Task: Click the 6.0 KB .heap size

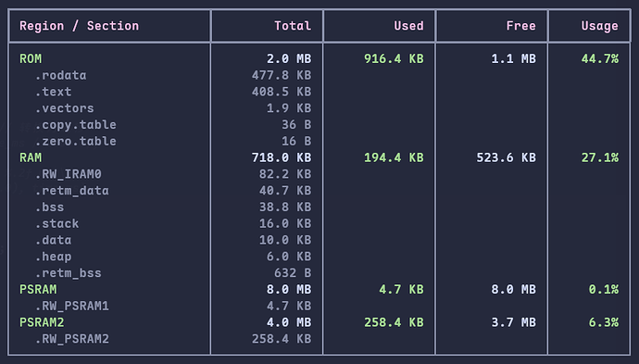Action: click(x=289, y=257)
